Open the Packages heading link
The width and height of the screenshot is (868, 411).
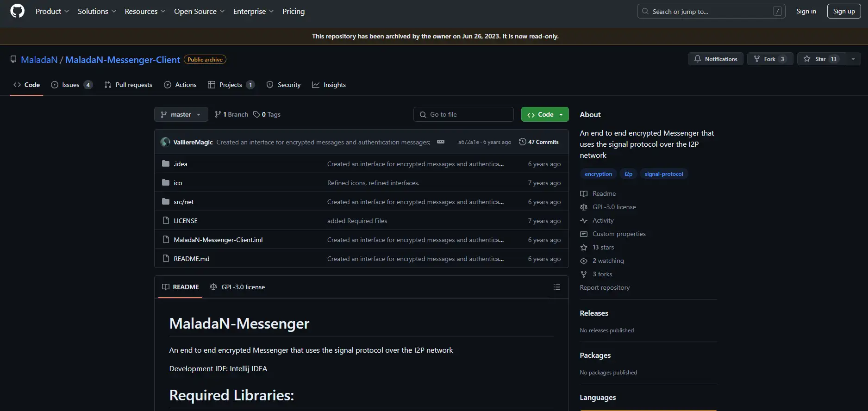pyautogui.click(x=595, y=355)
